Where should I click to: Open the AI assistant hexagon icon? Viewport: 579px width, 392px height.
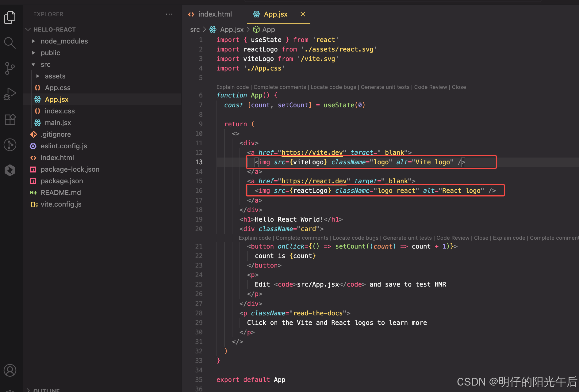coord(10,170)
